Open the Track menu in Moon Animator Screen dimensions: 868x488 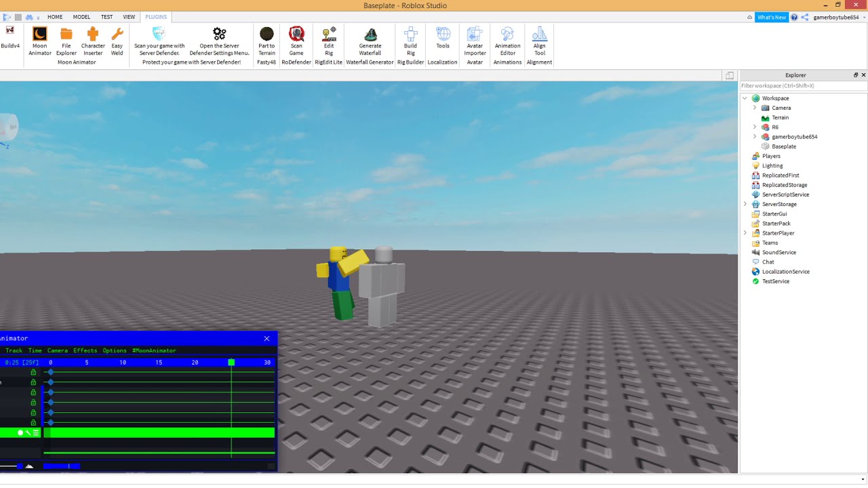(x=14, y=350)
